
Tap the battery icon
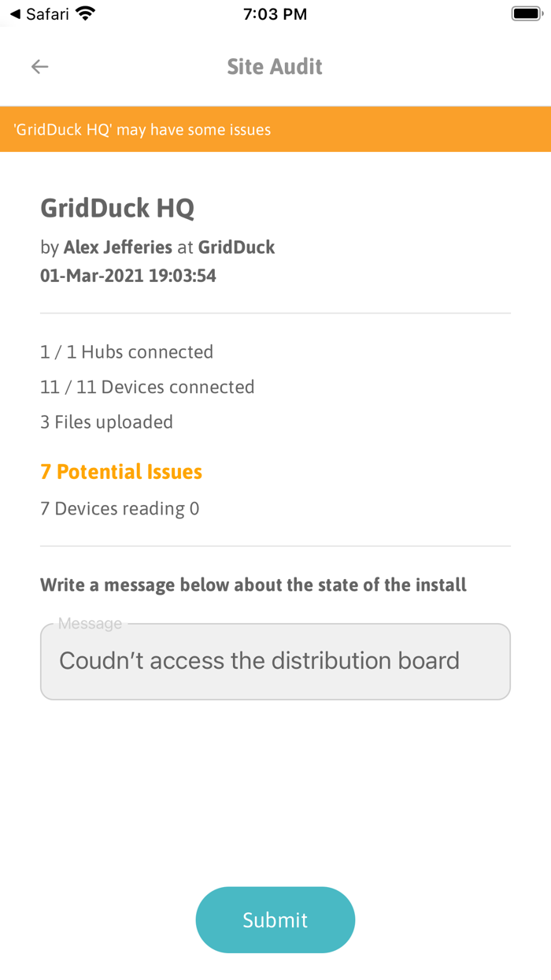tap(526, 13)
